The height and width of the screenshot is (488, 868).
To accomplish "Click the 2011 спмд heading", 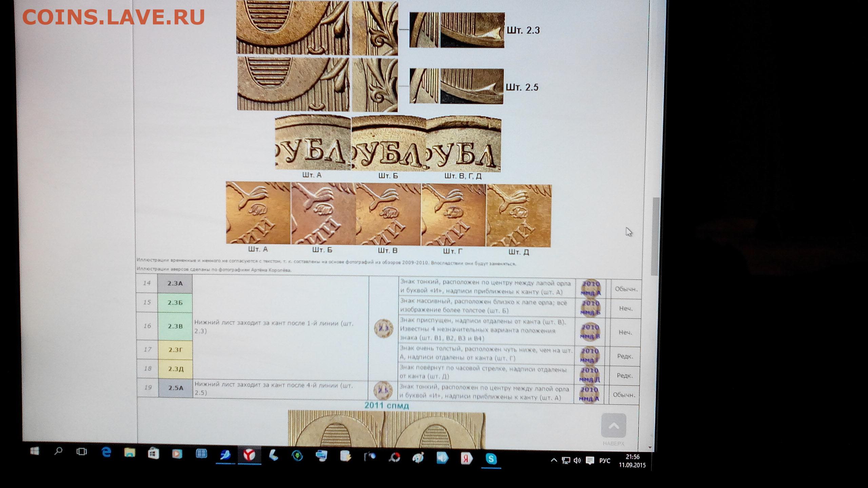I will pyautogui.click(x=387, y=406).
